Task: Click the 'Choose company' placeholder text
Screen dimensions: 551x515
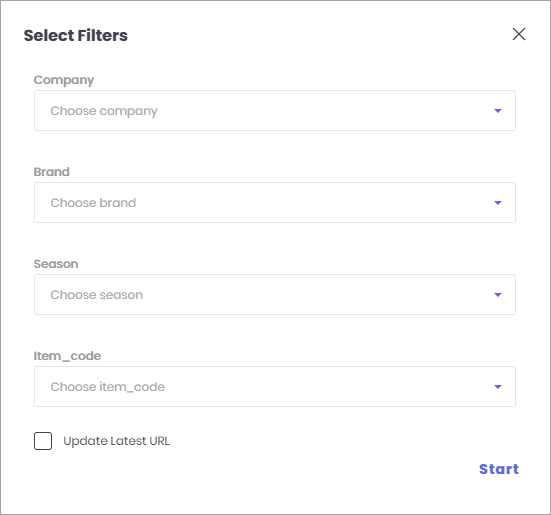Action: click(104, 111)
